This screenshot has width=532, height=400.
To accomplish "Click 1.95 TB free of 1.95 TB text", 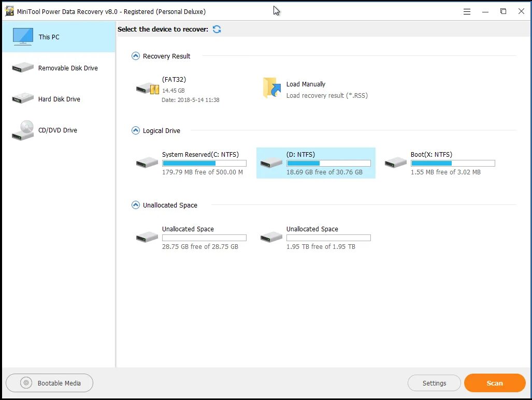I will (321, 247).
